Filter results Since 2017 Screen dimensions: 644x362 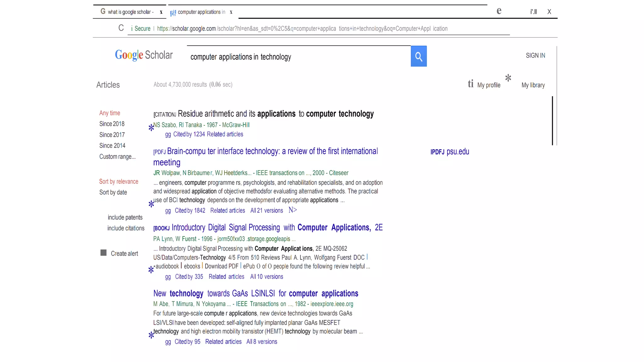click(112, 135)
